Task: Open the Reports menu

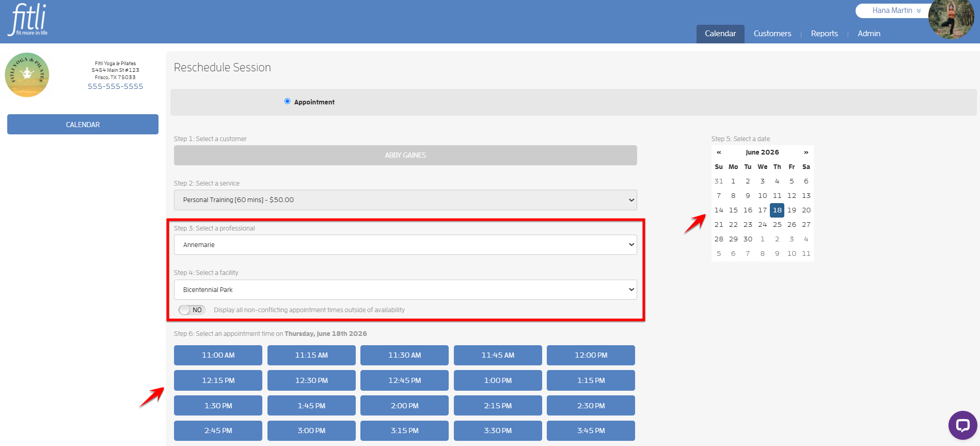Action: (x=825, y=34)
